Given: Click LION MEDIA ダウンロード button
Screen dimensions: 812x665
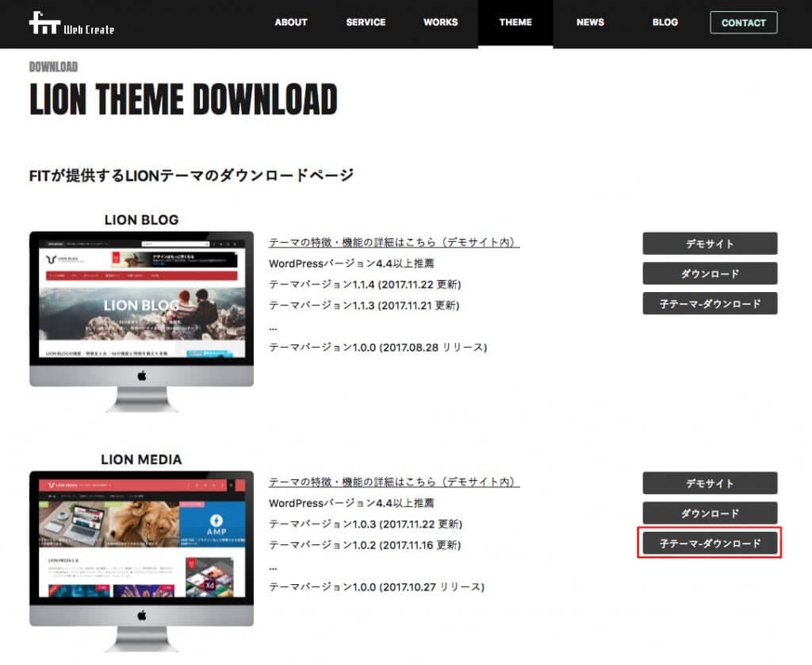Looking at the screenshot, I should click(710, 513).
